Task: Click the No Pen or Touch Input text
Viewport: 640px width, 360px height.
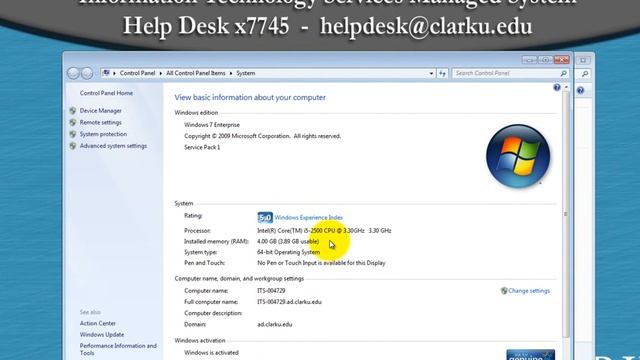Action: (321, 263)
